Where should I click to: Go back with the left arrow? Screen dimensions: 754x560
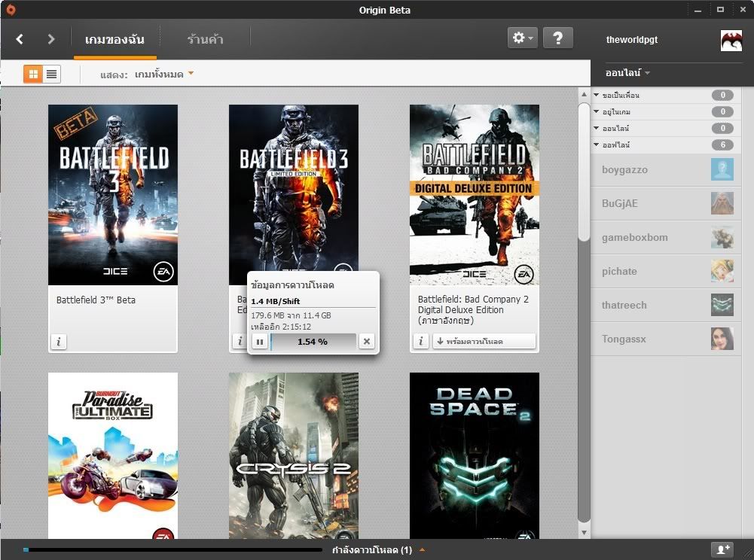pyautogui.click(x=20, y=39)
